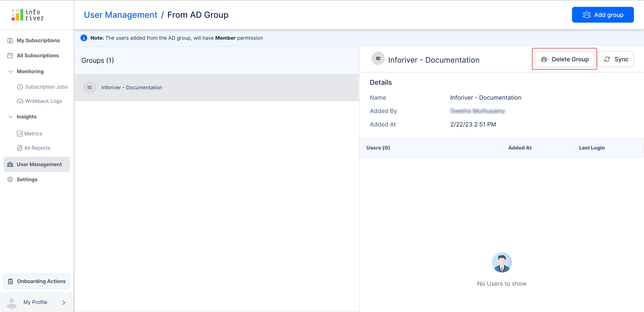Collapse the Insights section chevron
The height and width of the screenshot is (312, 644).
(x=11, y=117)
